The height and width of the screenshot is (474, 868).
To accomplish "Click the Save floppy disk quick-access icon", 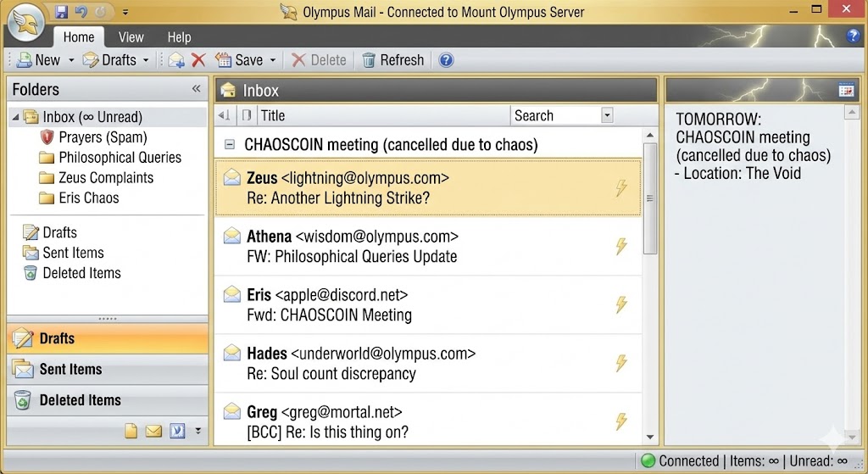I will [61, 12].
